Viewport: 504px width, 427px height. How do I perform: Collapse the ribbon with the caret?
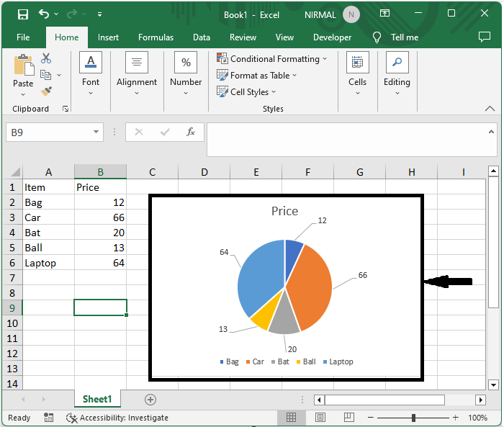point(490,108)
